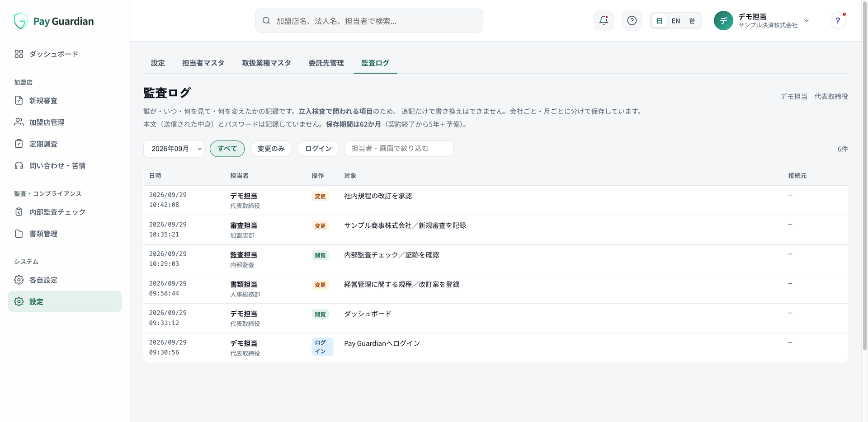Click the 担当者・画面で絞り込む filter field

pos(399,149)
